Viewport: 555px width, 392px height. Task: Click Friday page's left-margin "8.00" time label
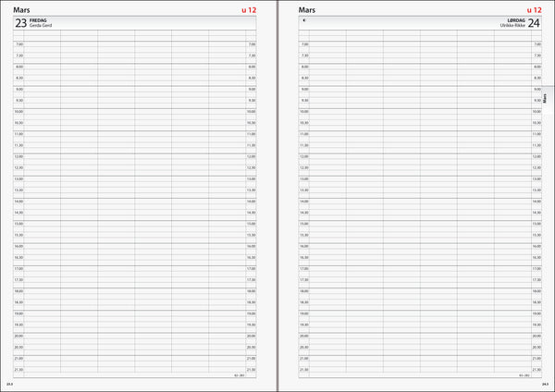(19, 67)
